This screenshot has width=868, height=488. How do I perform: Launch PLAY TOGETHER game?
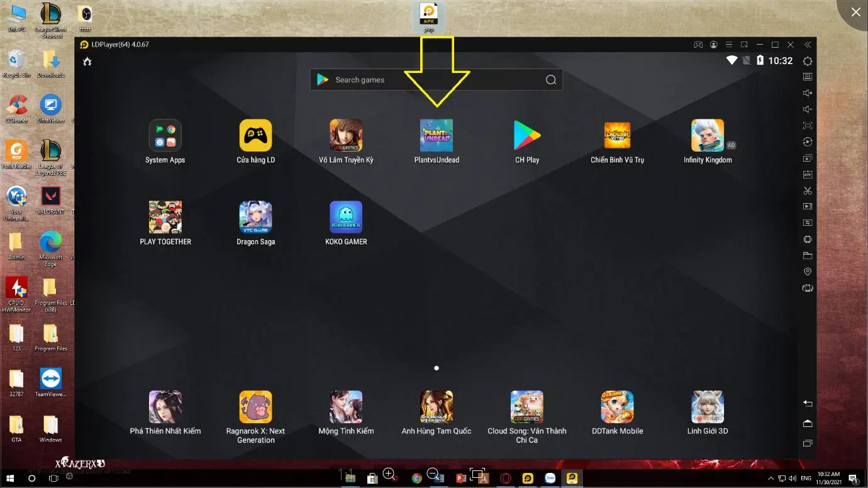coord(165,223)
